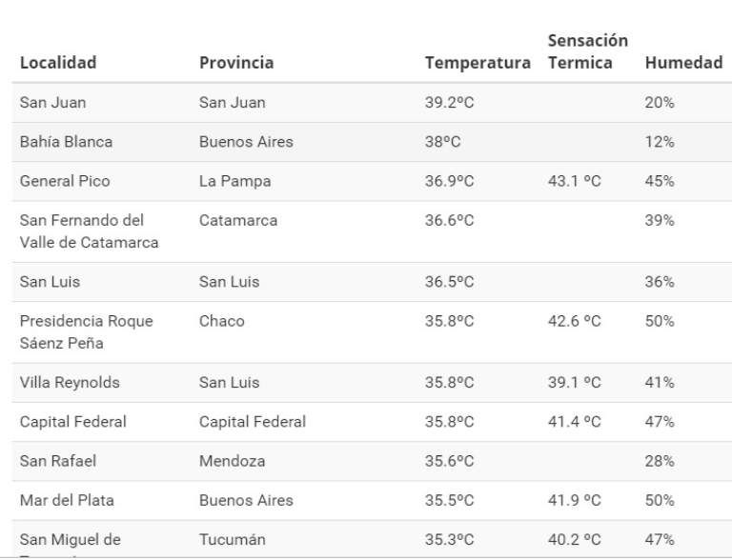Select the Humedad column header

point(683,63)
